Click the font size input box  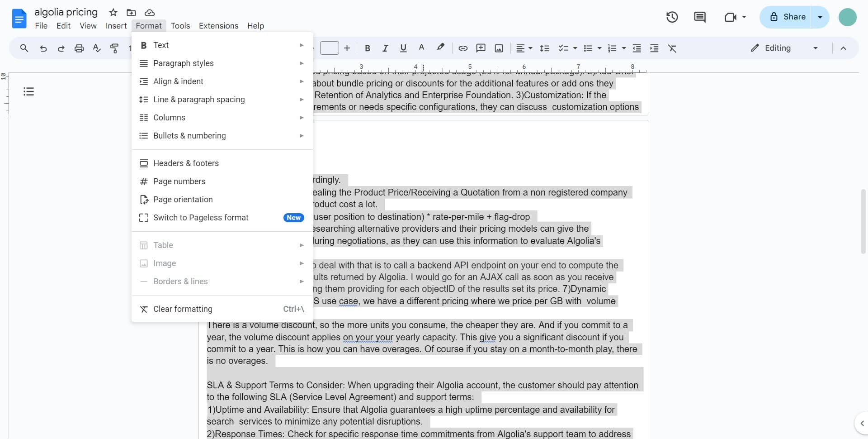(329, 48)
